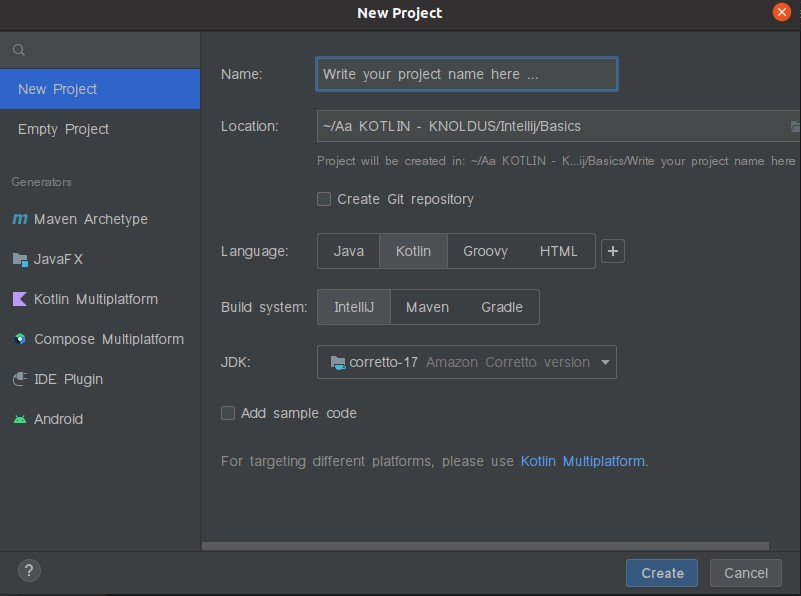Tick the Add sample code checkbox
801x596 pixels.
(x=228, y=413)
